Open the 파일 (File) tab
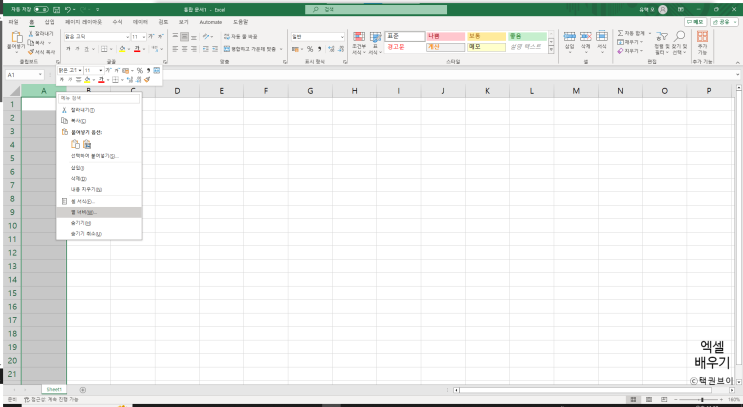The width and height of the screenshot is (743, 407). pos(13,22)
